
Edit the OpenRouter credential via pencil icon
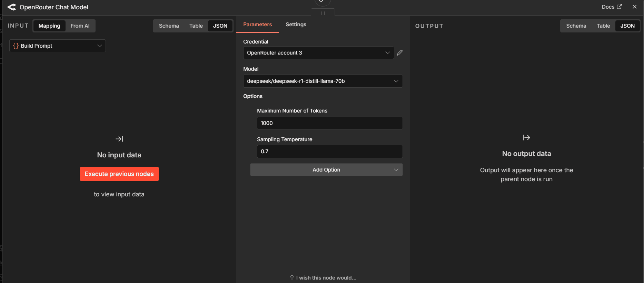400,53
